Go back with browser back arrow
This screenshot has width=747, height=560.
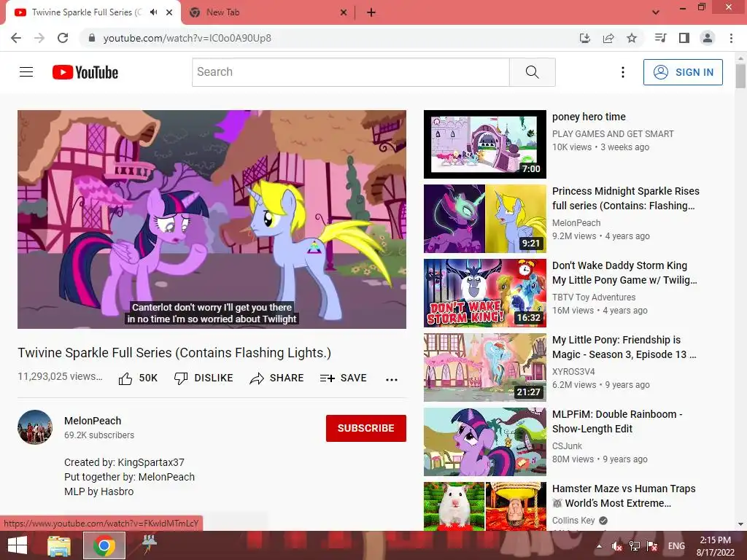click(x=16, y=38)
